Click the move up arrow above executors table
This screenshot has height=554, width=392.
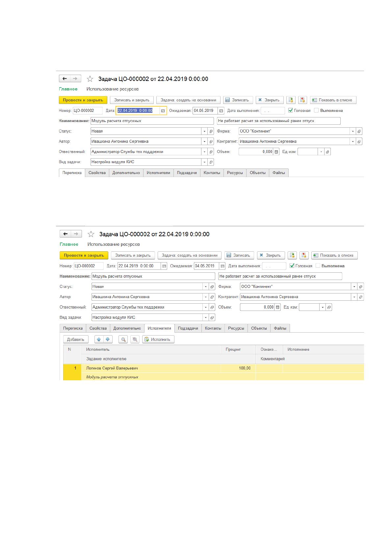[99, 339]
